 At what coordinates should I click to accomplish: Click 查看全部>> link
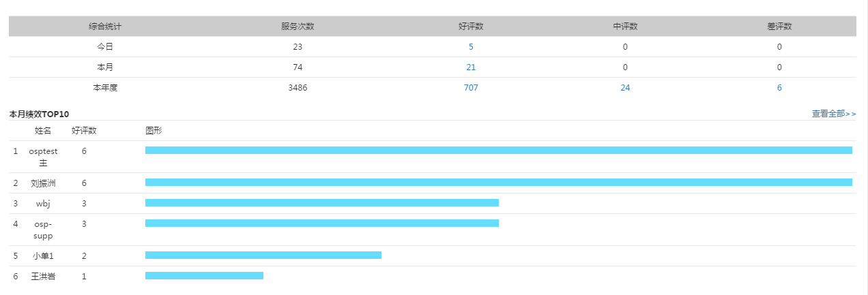point(833,114)
